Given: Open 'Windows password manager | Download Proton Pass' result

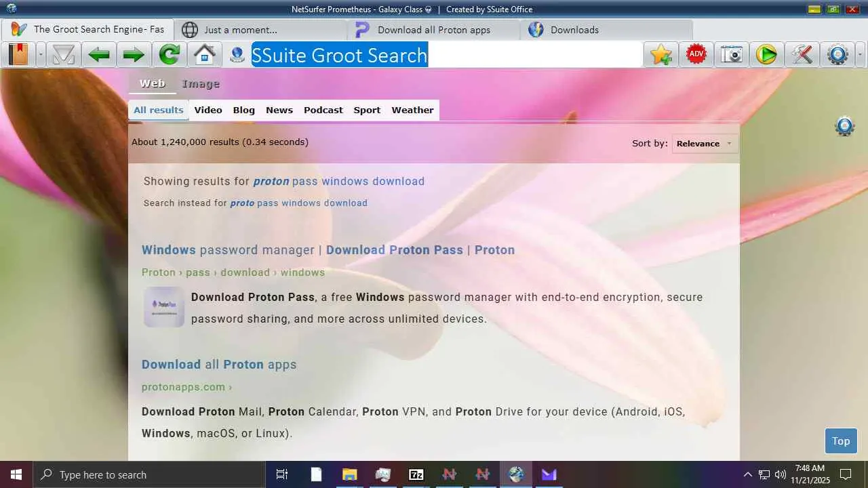Looking at the screenshot, I should [x=328, y=250].
